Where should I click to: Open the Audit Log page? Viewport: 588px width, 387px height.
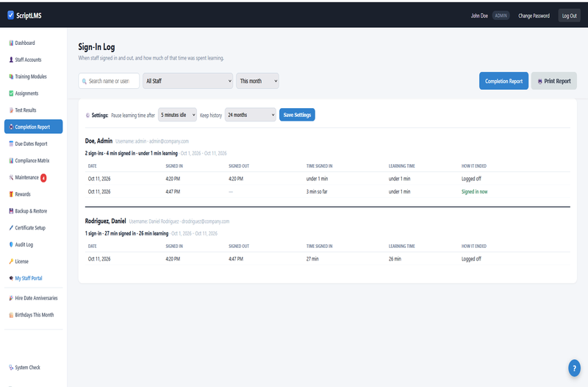click(33, 245)
